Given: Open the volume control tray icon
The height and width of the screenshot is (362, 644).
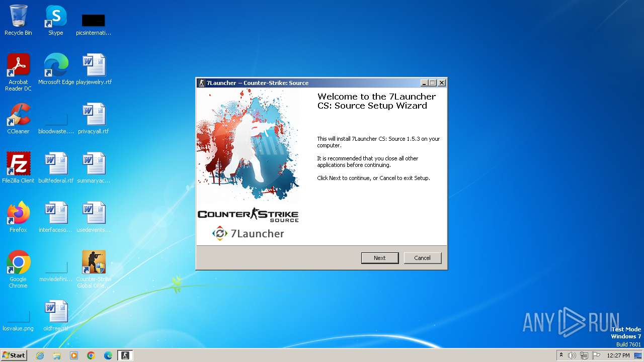Looking at the screenshot, I should click(572, 355).
